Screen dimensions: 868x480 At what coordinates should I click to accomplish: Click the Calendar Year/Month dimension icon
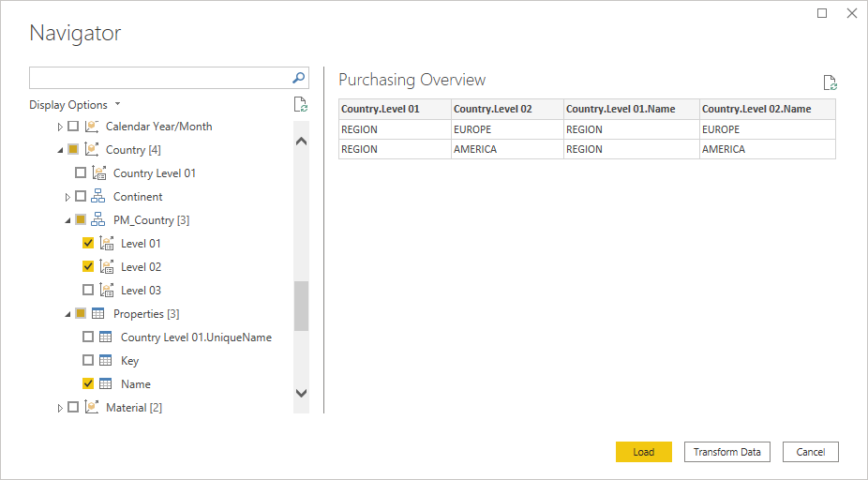click(x=91, y=127)
